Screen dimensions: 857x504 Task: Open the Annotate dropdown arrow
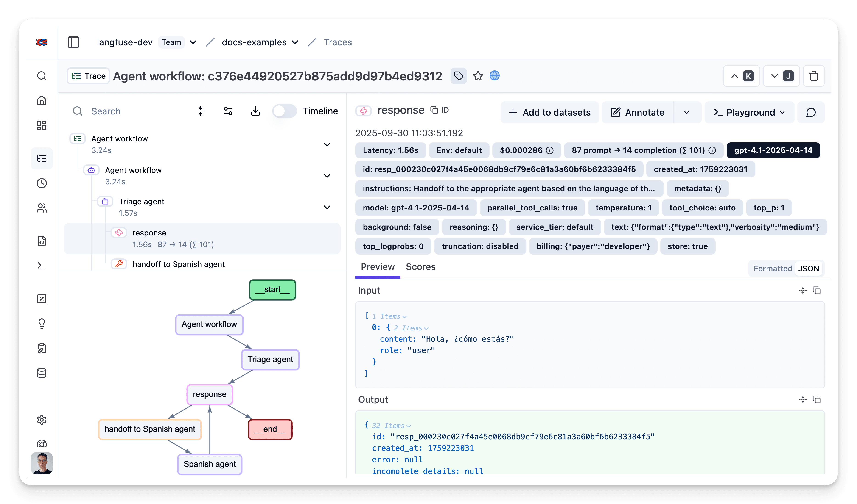687,112
